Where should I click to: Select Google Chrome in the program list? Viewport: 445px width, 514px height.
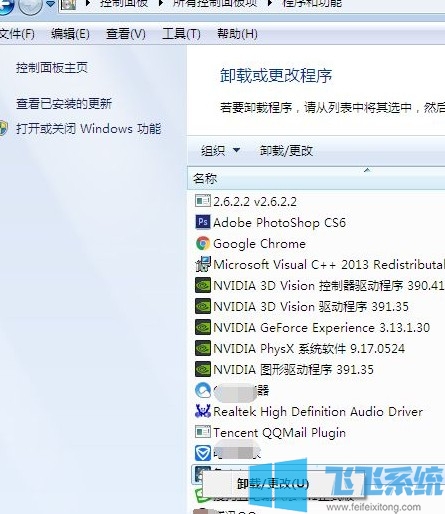click(x=259, y=244)
